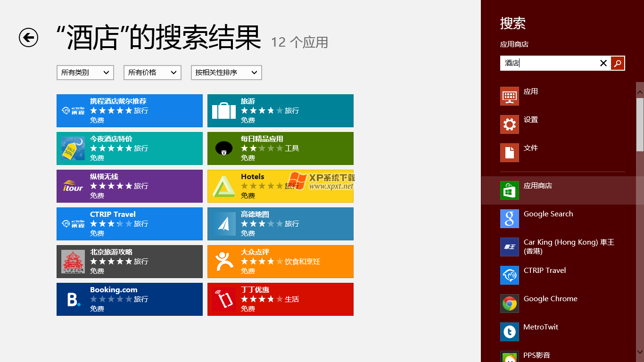Click the 应用商店 store bag icon
644x362 pixels.
pos(510,190)
